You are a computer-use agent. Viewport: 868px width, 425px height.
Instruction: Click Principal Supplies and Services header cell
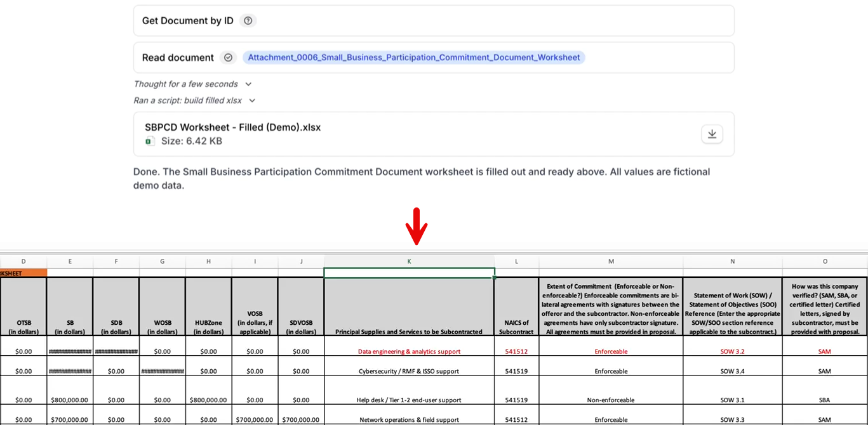[x=409, y=307]
